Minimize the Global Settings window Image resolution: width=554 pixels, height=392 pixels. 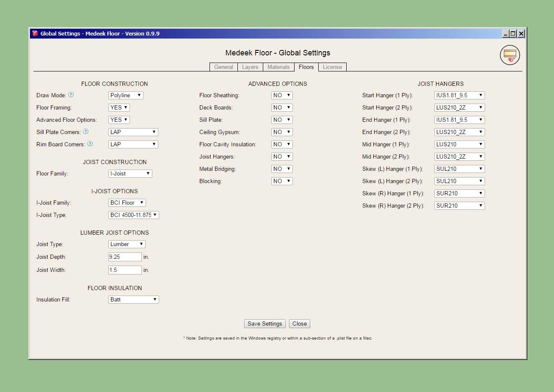pyautogui.click(x=506, y=33)
